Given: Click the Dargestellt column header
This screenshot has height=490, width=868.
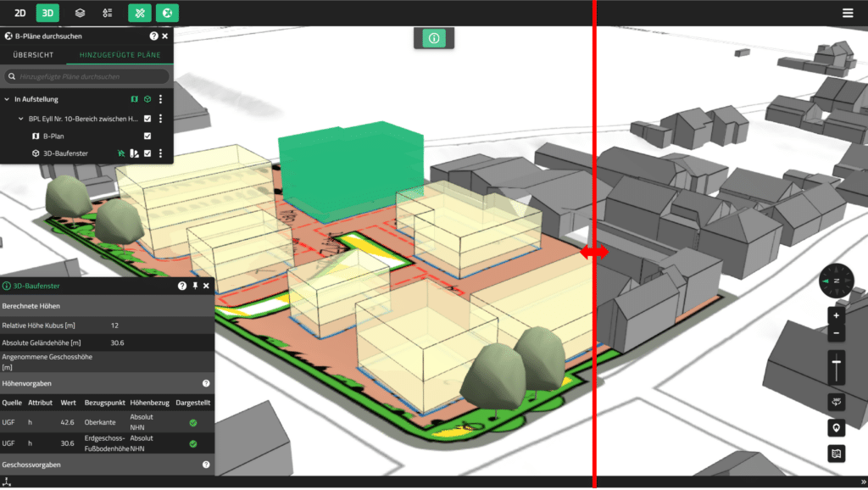Looking at the screenshot, I should coord(193,403).
